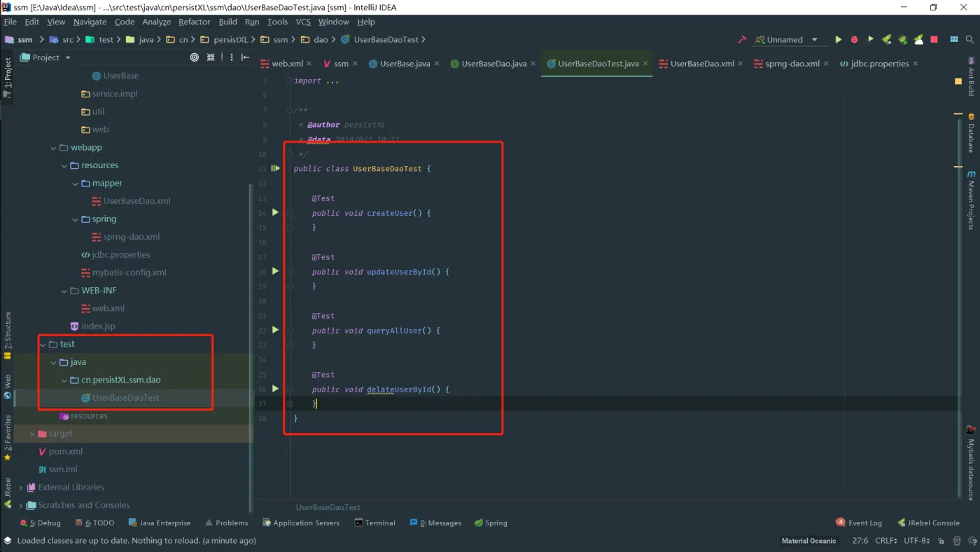Screen dimensions: 980x552
Task: Open the Refactor menu
Action: (x=194, y=22)
